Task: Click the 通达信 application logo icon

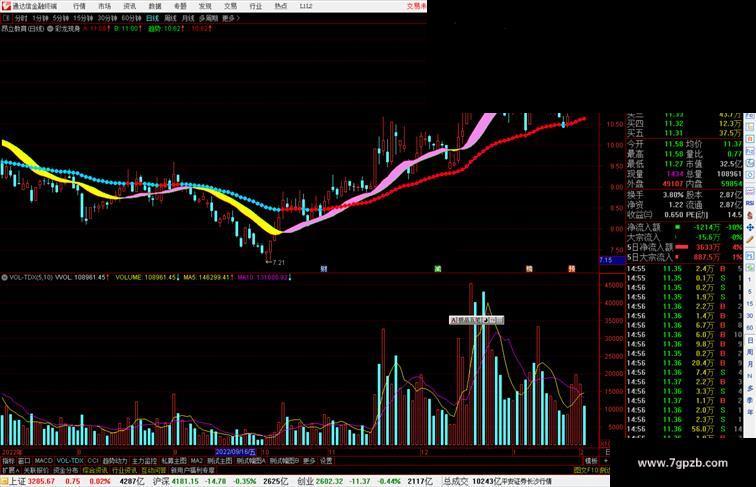Action: pyautogui.click(x=6, y=6)
